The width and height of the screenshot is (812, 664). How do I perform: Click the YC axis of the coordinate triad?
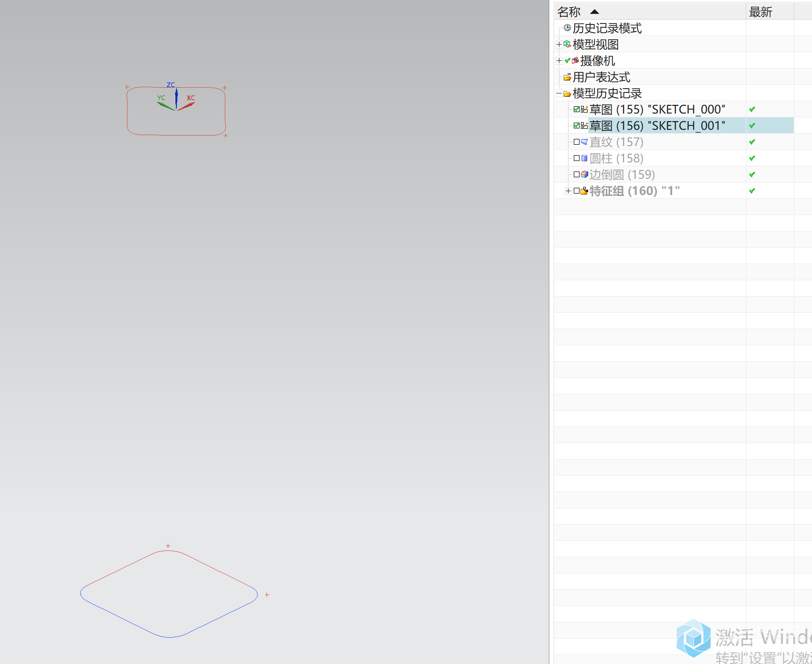click(x=165, y=106)
